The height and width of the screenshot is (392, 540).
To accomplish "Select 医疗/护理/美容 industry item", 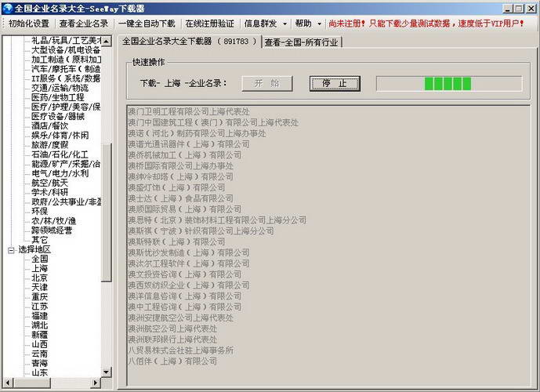I will click(x=67, y=107).
